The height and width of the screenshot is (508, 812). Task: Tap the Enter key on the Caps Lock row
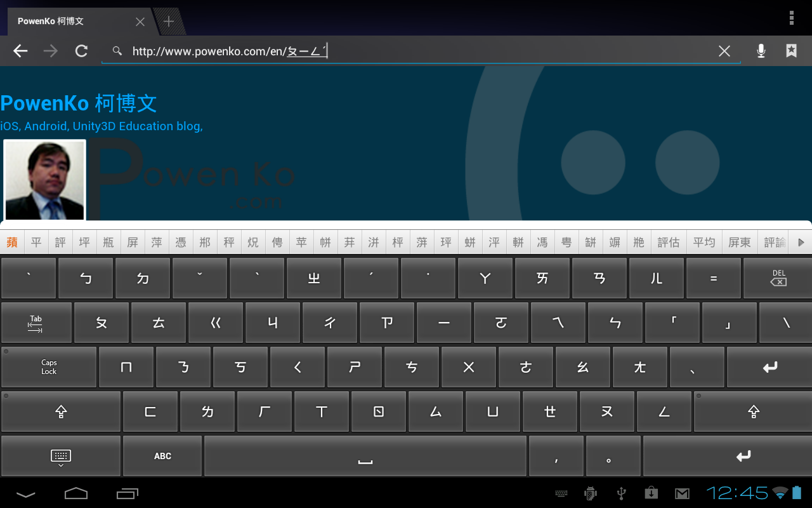pos(769,367)
